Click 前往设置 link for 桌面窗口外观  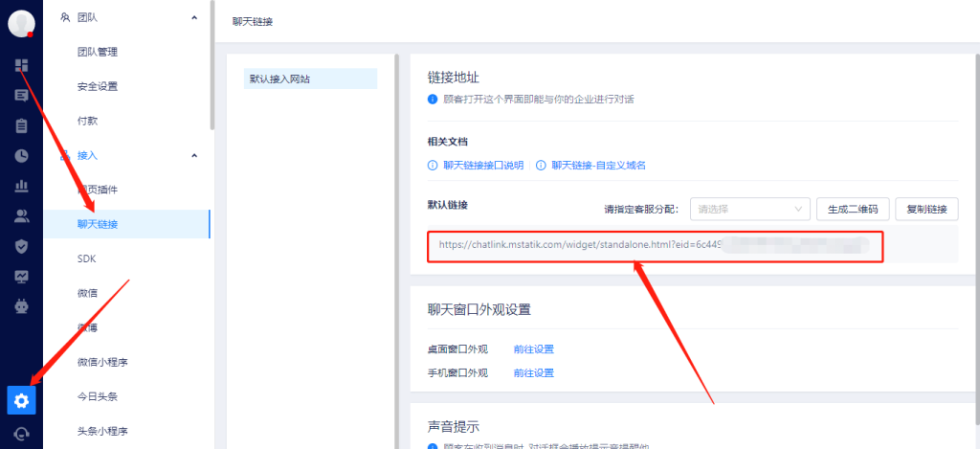[533, 349]
